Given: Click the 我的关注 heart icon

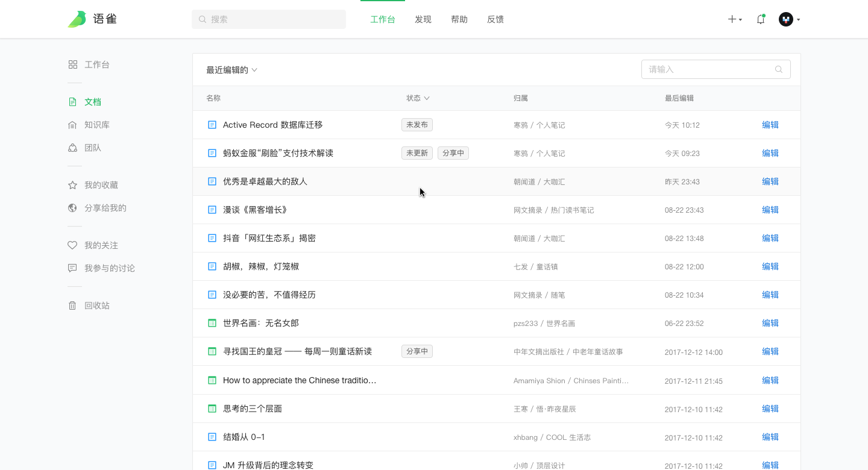Looking at the screenshot, I should pos(72,245).
